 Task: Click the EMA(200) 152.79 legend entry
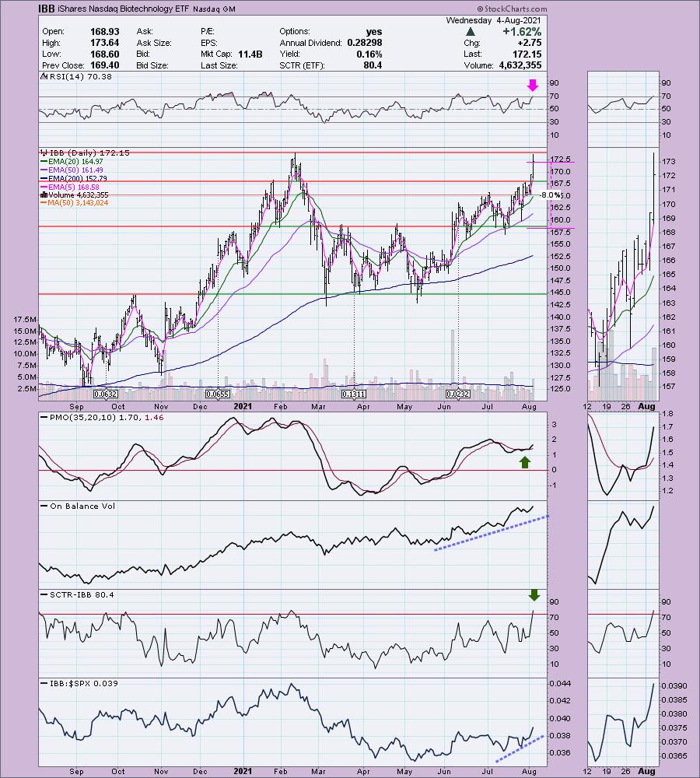pyautogui.click(x=78, y=178)
